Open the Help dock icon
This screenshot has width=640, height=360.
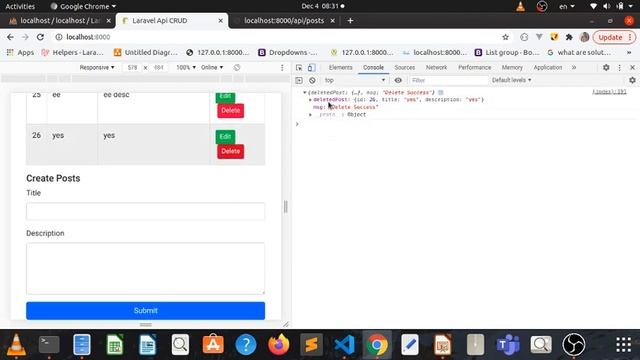pyautogui.click(x=246, y=345)
